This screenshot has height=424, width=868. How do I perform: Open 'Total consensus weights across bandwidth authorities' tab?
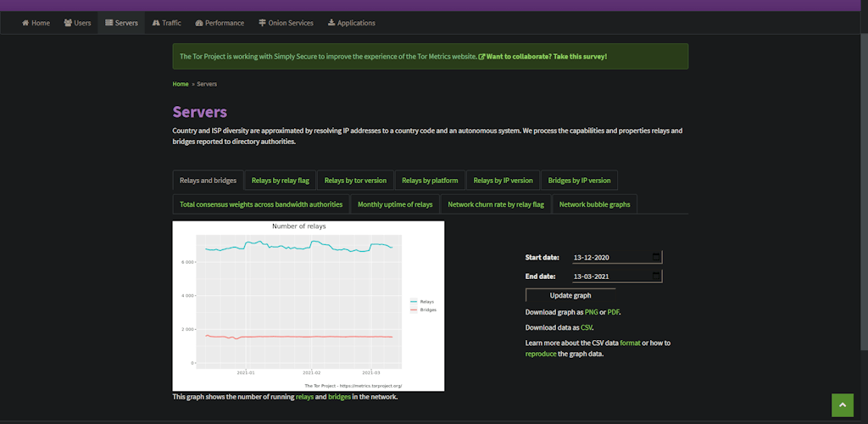(261, 204)
